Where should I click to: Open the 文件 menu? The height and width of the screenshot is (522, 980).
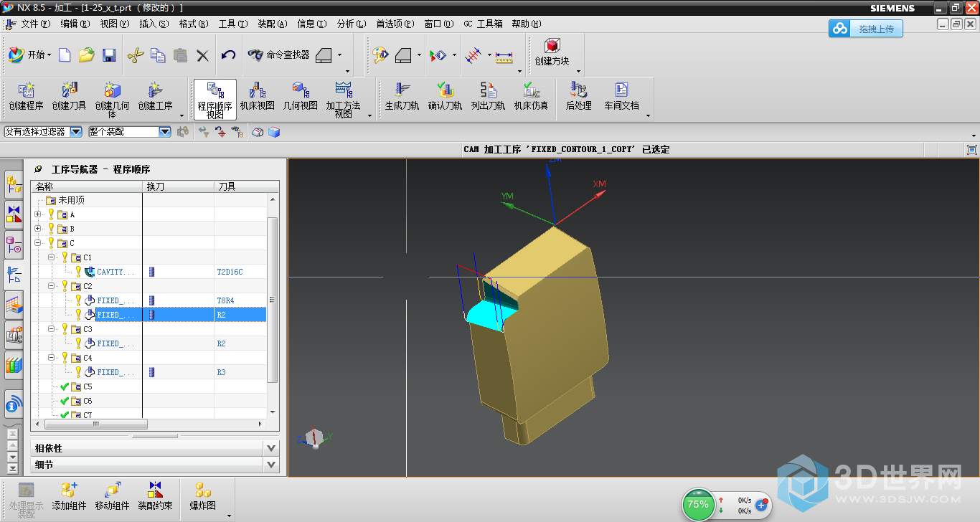click(35, 24)
